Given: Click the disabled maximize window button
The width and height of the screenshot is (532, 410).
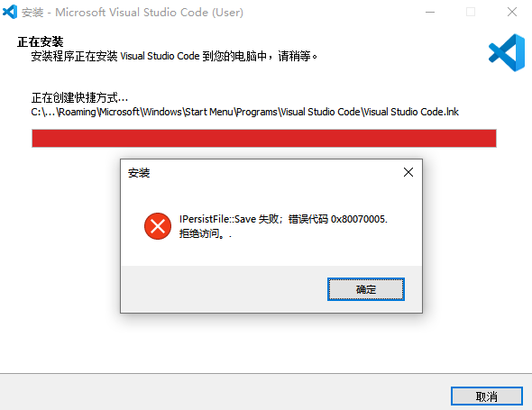Looking at the screenshot, I should tap(471, 13).
